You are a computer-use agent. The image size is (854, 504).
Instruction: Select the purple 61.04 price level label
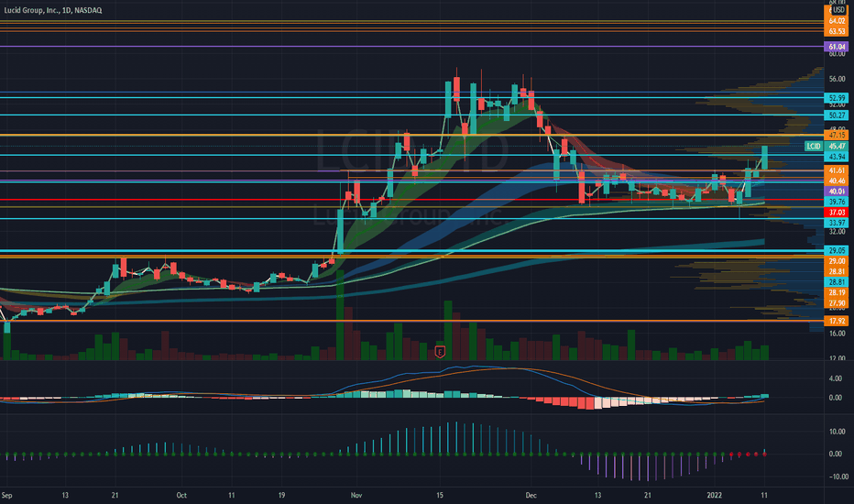click(x=837, y=47)
